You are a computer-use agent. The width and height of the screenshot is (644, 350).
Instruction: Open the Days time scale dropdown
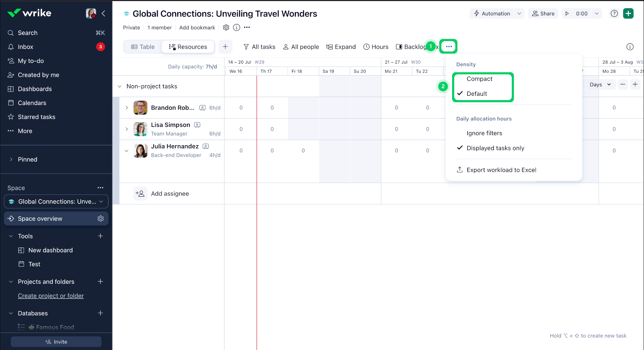pyautogui.click(x=600, y=84)
